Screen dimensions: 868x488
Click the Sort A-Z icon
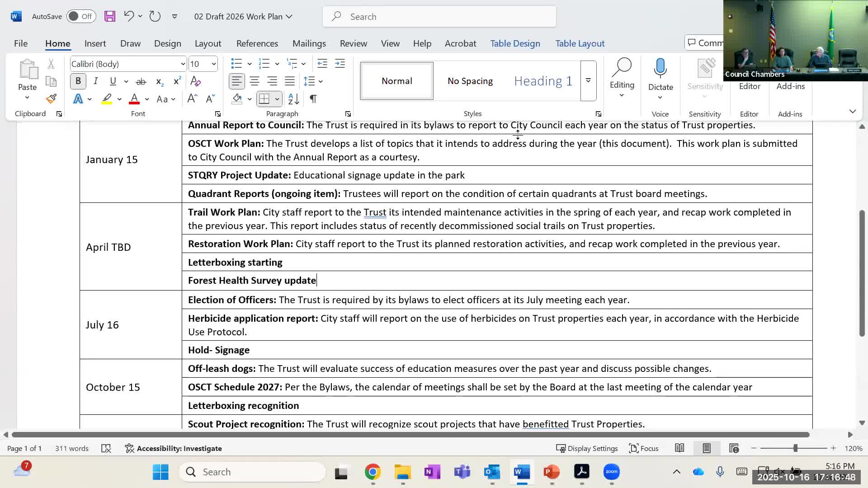click(293, 99)
